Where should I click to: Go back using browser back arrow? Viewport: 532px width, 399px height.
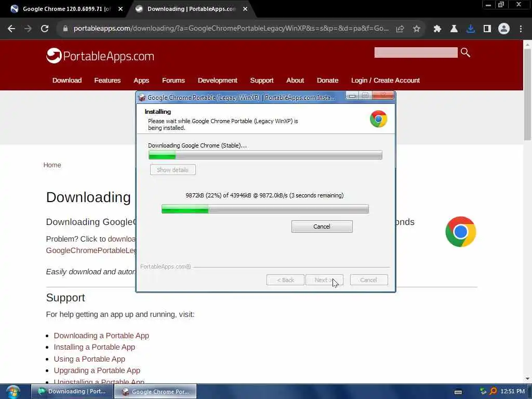click(x=11, y=29)
